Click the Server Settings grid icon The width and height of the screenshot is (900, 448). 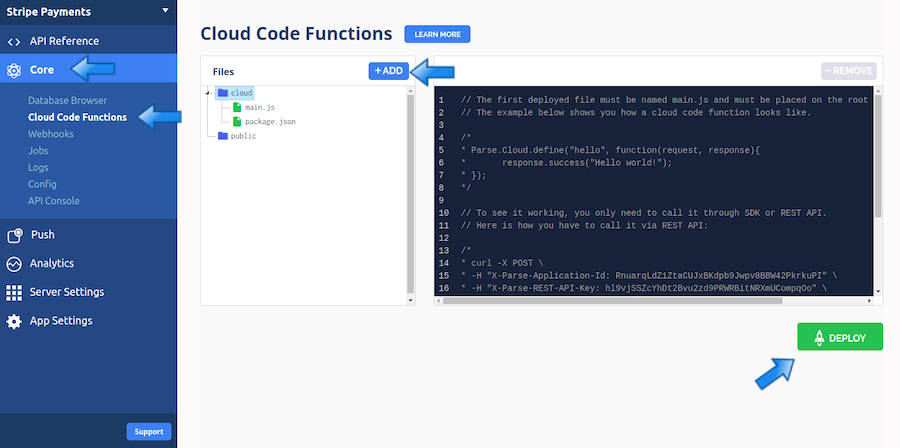tap(14, 293)
